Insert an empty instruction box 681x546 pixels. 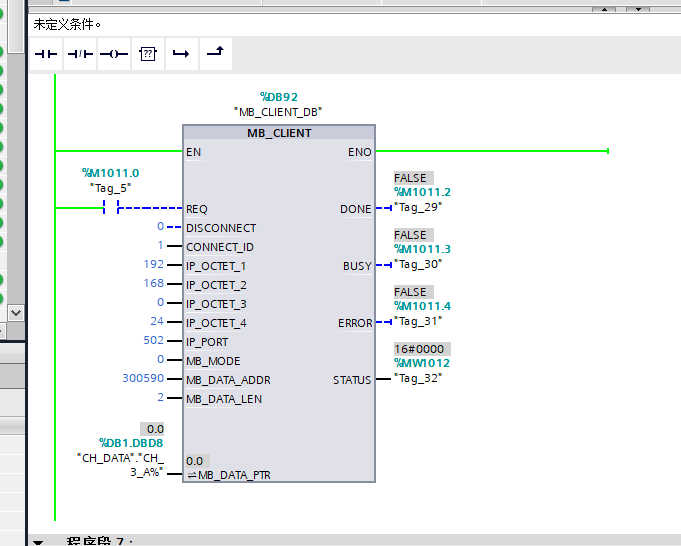point(147,53)
